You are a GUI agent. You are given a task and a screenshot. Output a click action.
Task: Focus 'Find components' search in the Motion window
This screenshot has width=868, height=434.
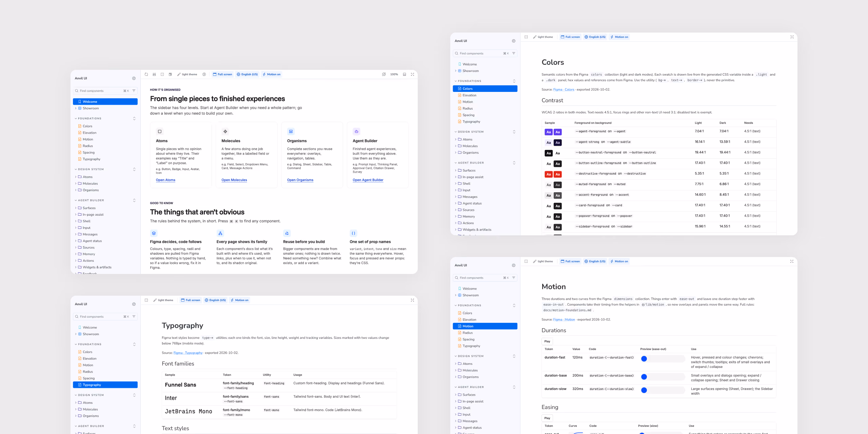pos(485,278)
